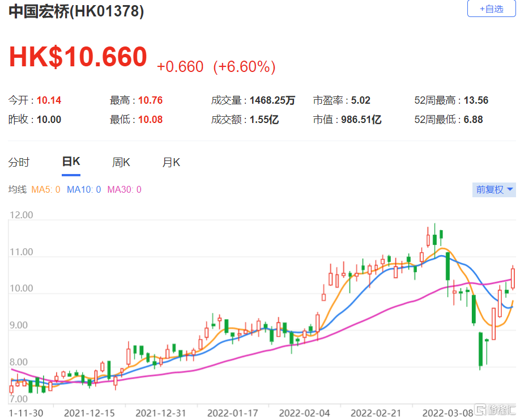The height and width of the screenshot is (420, 520).
Task: Click the +自选 watchlist button
Action: [491, 9]
